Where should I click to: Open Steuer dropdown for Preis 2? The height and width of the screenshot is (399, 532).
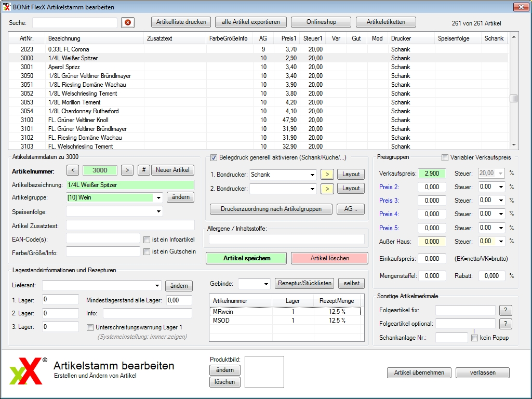tap(501, 187)
